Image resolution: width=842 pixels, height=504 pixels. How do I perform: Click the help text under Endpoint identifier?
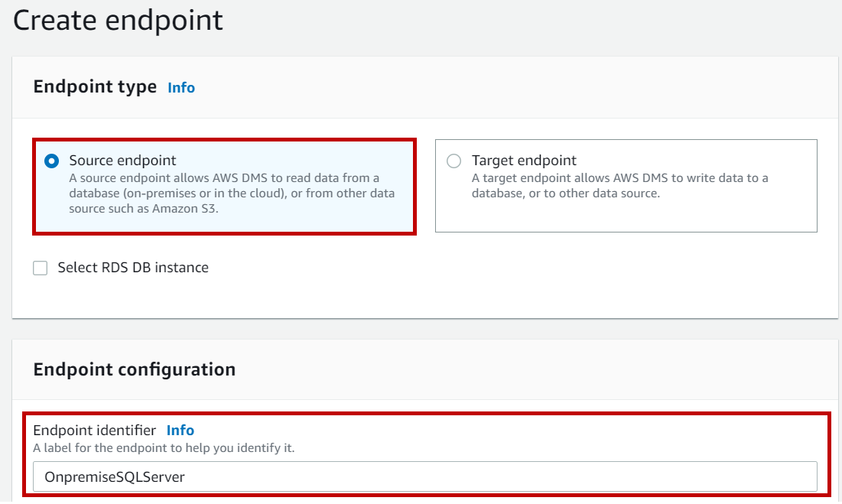pos(164,448)
